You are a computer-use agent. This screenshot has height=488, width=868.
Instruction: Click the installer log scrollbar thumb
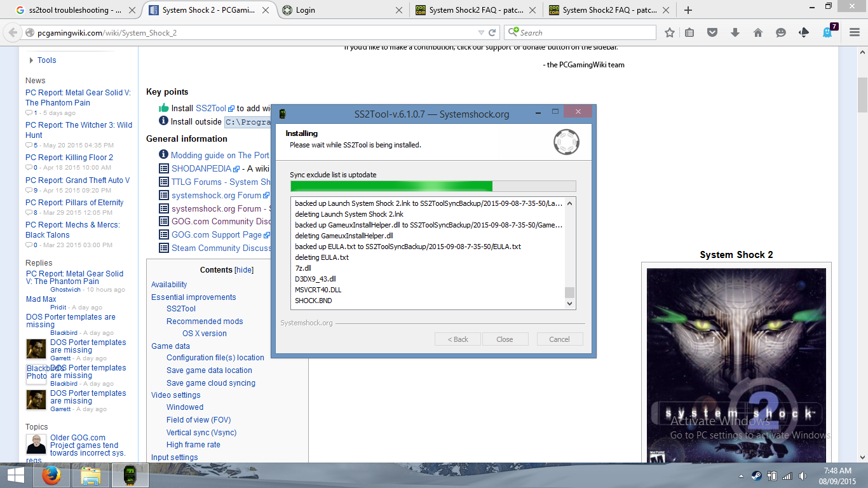(570, 292)
